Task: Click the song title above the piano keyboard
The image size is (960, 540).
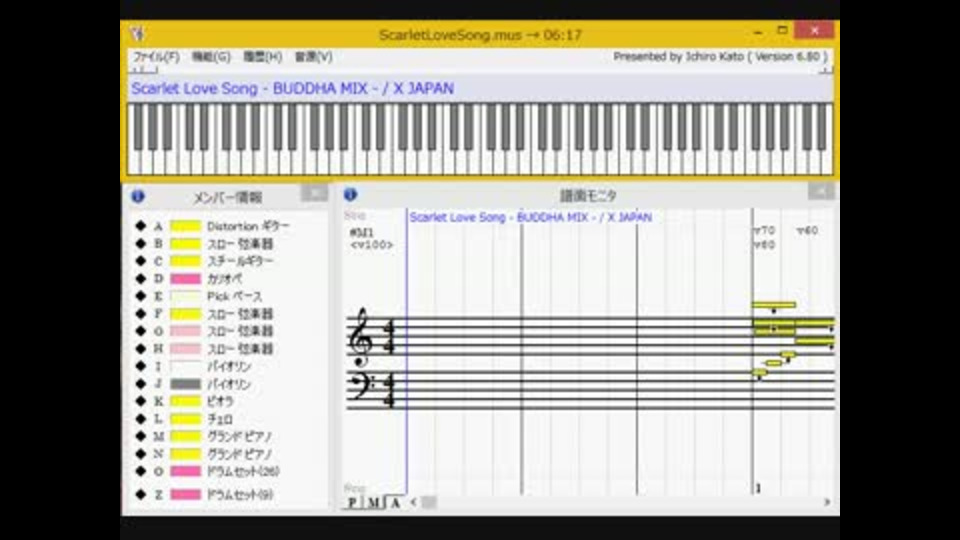Action: pos(293,88)
